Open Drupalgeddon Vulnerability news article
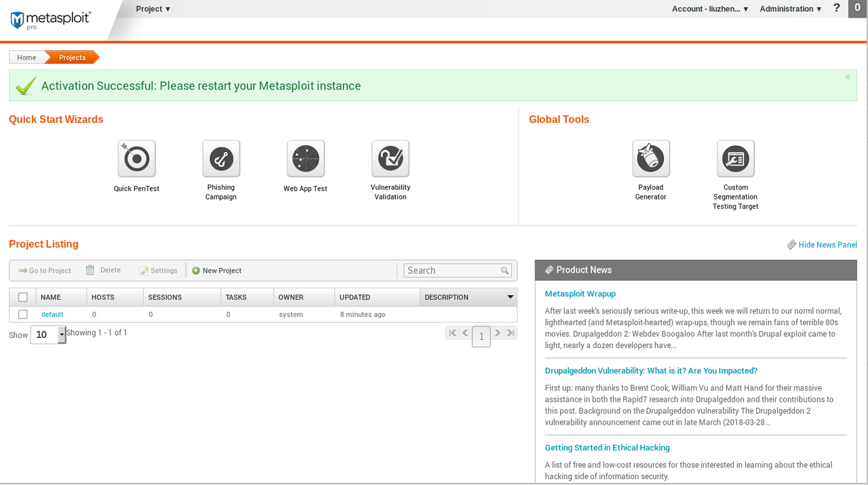868x485 pixels. point(651,371)
